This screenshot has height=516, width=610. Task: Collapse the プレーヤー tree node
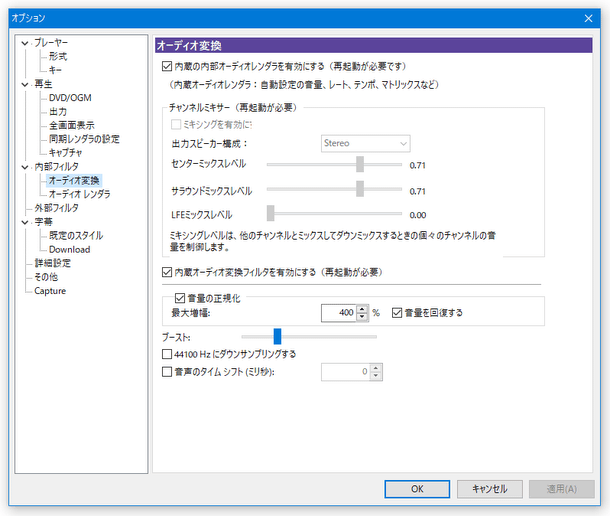pos(24,44)
